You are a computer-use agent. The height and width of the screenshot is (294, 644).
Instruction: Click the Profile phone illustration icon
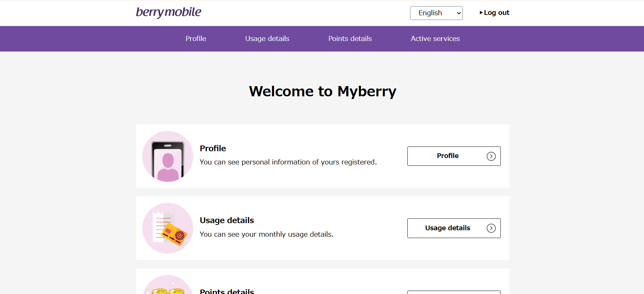point(168,156)
